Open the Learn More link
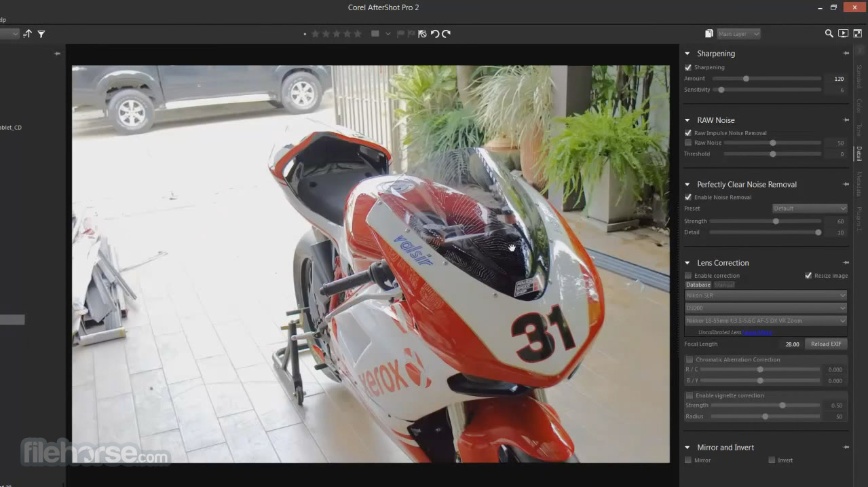 coord(757,332)
